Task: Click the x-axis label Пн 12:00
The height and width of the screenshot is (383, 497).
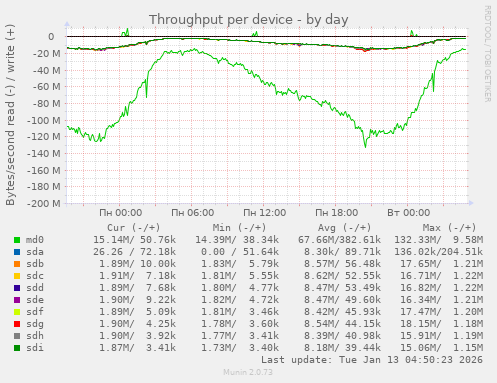Action: point(264,213)
